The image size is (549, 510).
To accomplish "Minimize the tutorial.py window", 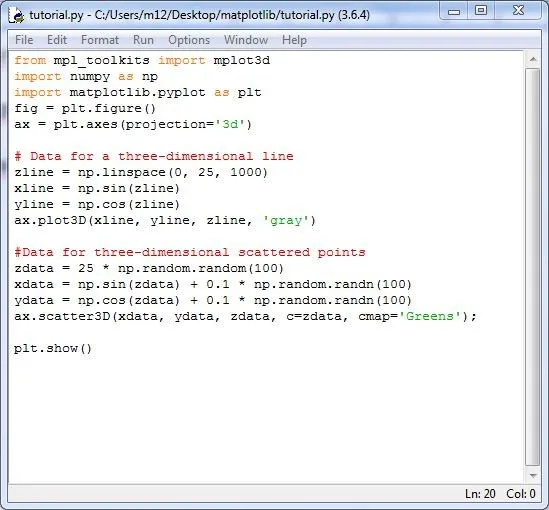I will (454, 12).
